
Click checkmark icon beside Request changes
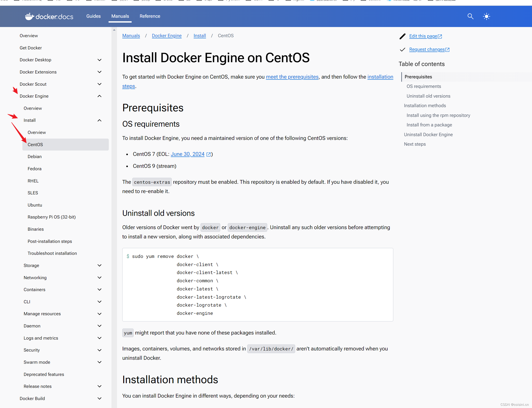[x=402, y=50]
